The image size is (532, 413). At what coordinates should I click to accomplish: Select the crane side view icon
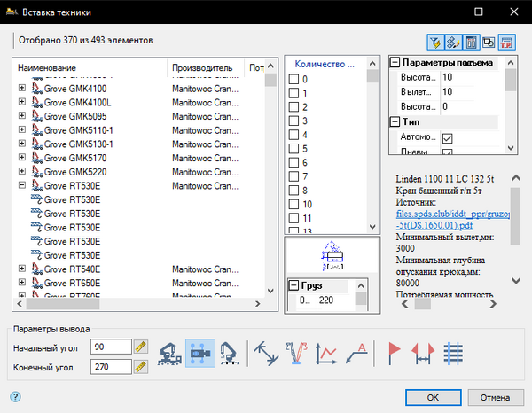169,354
